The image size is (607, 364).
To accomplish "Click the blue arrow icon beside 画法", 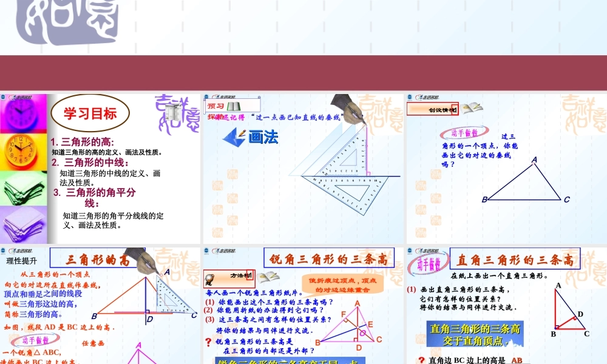I will pyautogui.click(x=234, y=137).
